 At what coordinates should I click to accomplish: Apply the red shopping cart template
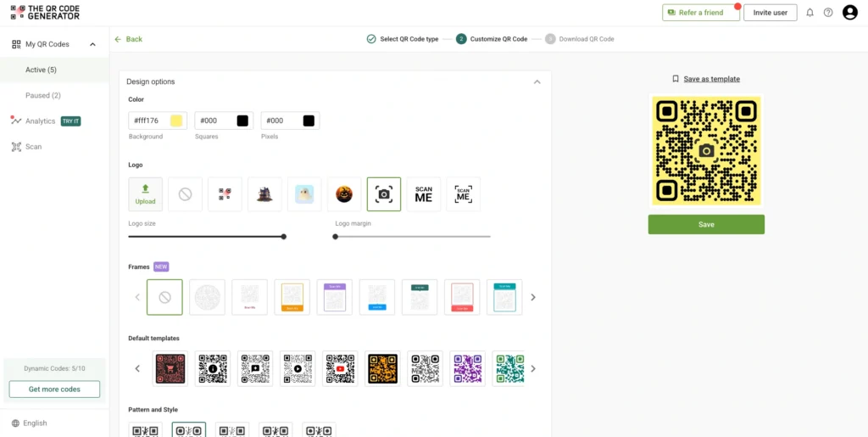coord(170,368)
